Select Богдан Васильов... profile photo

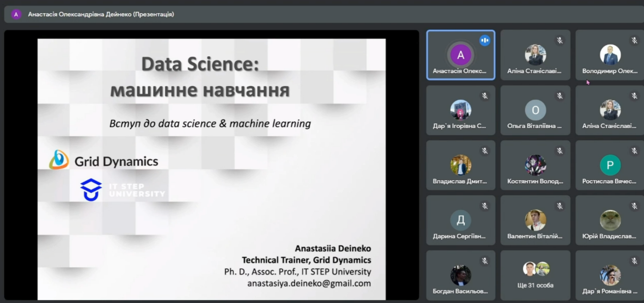coord(461,275)
